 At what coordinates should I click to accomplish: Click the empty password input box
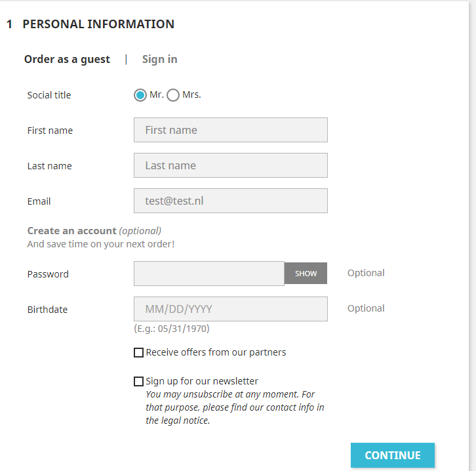point(208,274)
